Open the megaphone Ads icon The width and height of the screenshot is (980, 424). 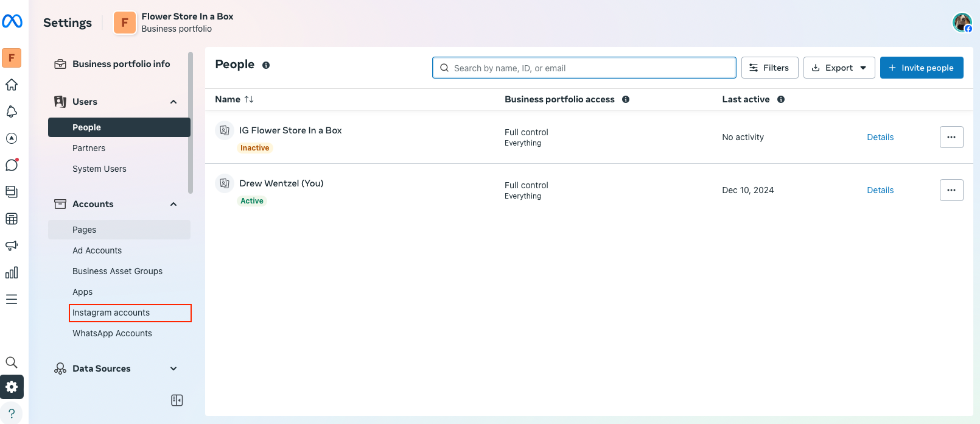(12, 246)
